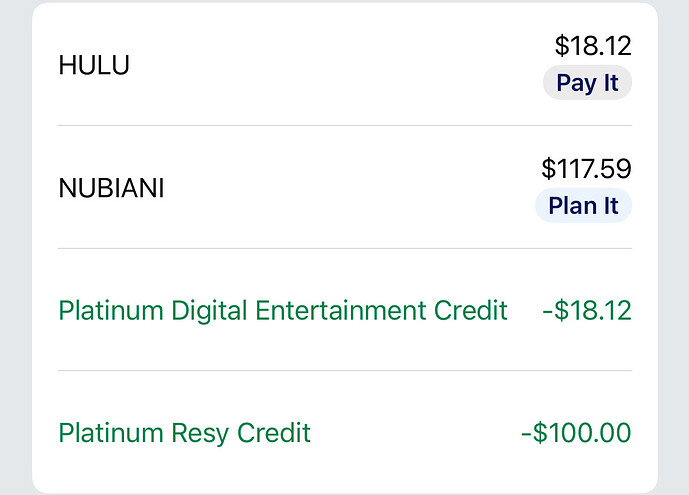Click the -$100.00 Resy credit amount
This screenshot has height=495, width=689.
point(576,433)
